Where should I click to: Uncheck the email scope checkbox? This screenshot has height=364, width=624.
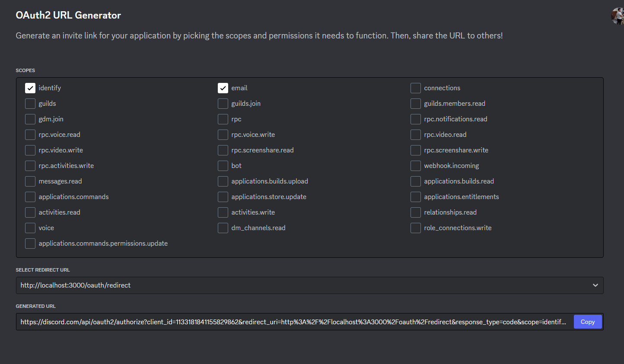point(223,88)
